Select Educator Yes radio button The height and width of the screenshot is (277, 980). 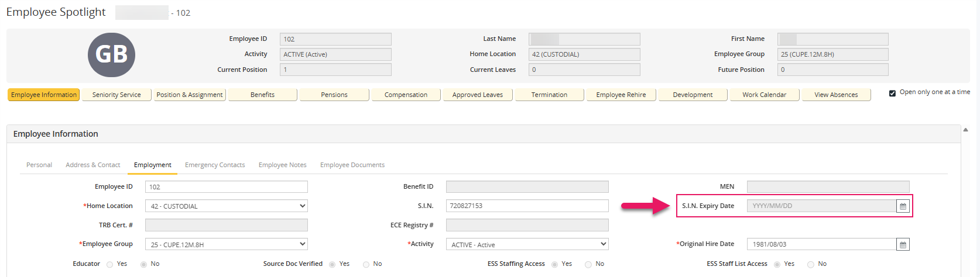coord(109,265)
